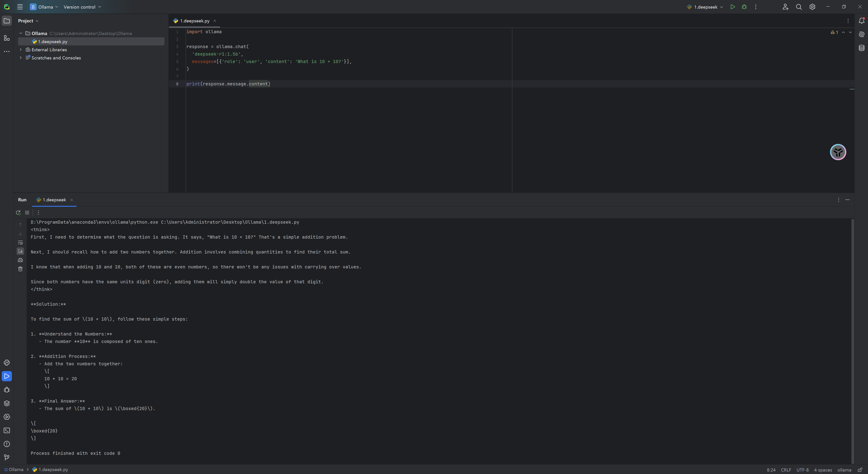Open Terminal tool window
Image resolution: width=868 pixels, height=474 pixels.
(7, 430)
